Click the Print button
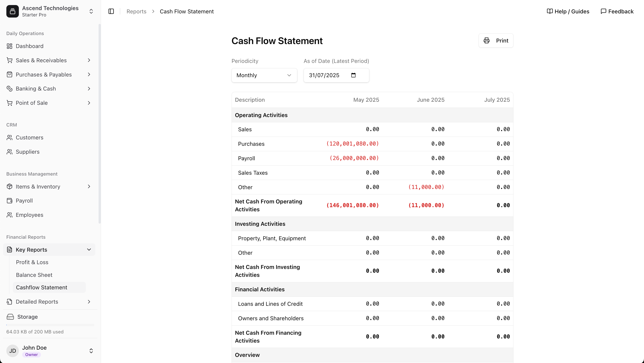This screenshot has width=644, height=363. (496, 41)
